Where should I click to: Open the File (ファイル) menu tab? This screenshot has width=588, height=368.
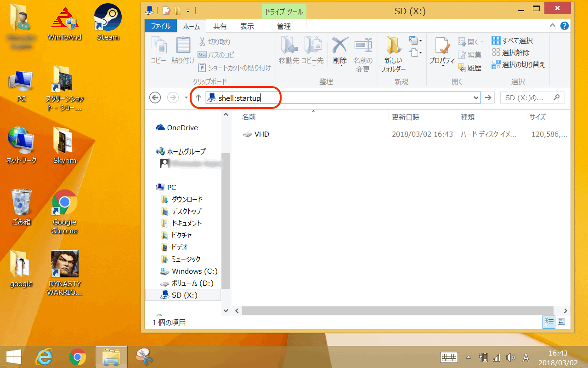point(160,27)
